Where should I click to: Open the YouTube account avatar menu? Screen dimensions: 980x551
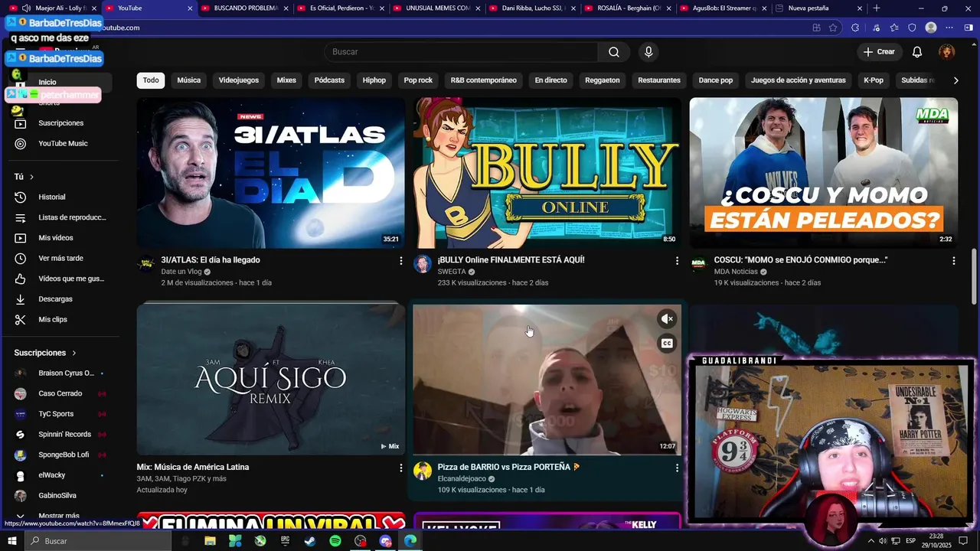(947, 52)
